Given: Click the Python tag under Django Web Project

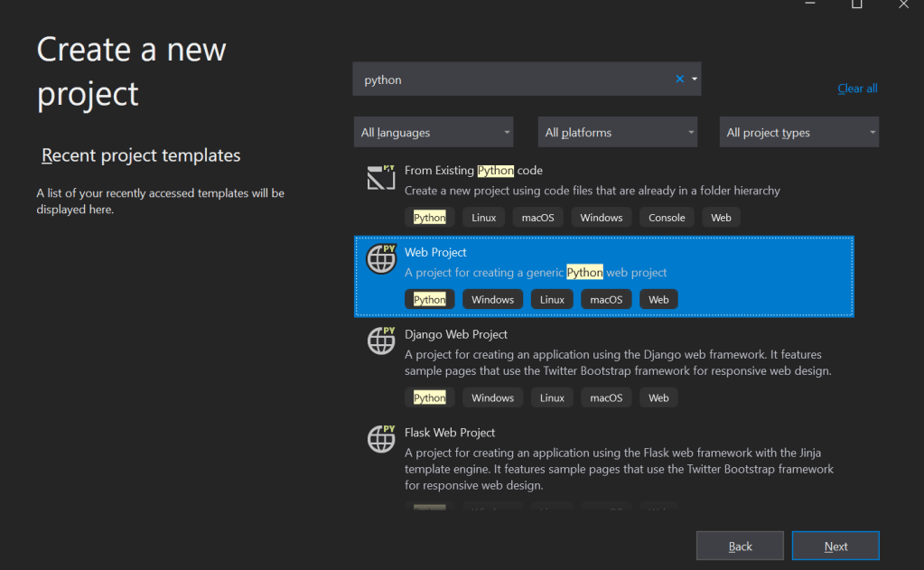Looking at the screenshot, I should click(429, 398).
